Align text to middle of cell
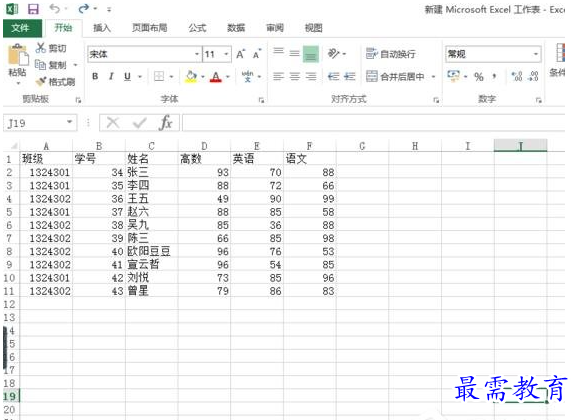The width and height of the screenshot is (576, 420). coord(294,54)
